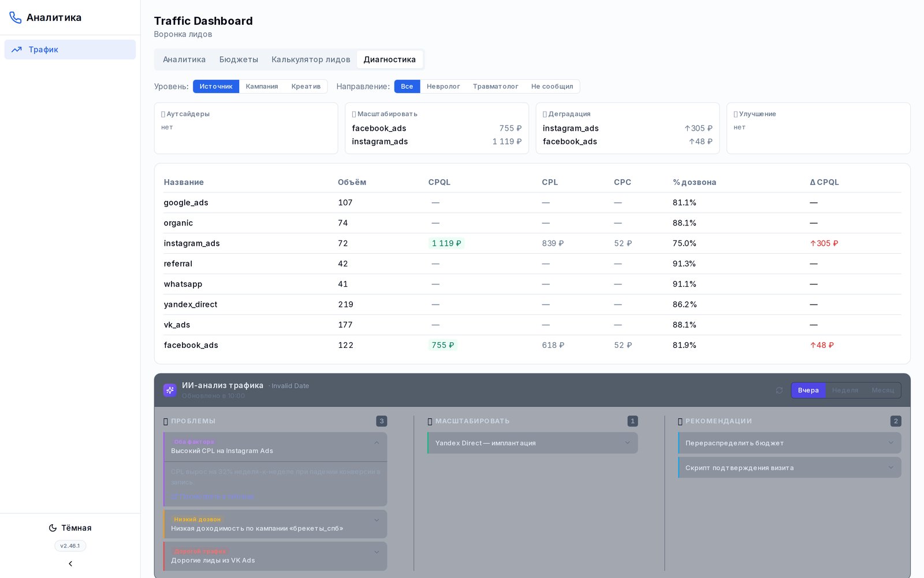The image size is (924, 578).
Task: Collapse the sidebar with the left chevron
Action: 70,564
